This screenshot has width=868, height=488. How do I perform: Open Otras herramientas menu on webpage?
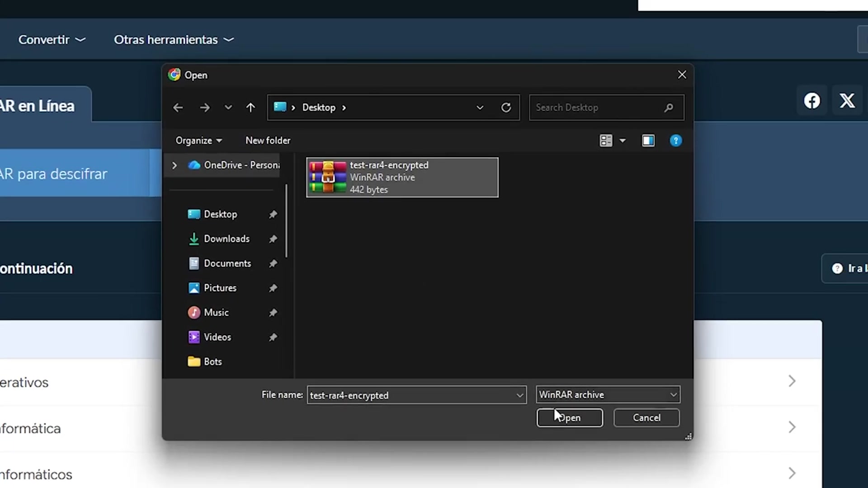[174, 40]
